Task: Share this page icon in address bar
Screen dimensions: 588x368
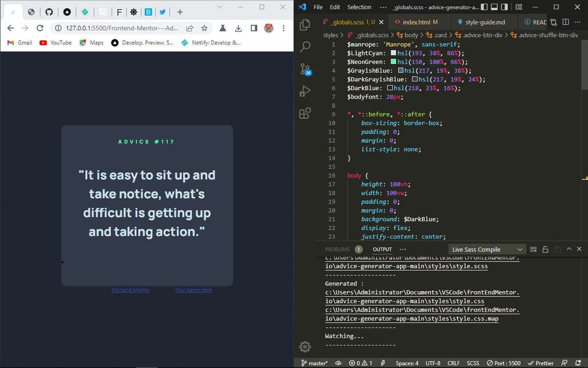Action: [x=190, y=28]
